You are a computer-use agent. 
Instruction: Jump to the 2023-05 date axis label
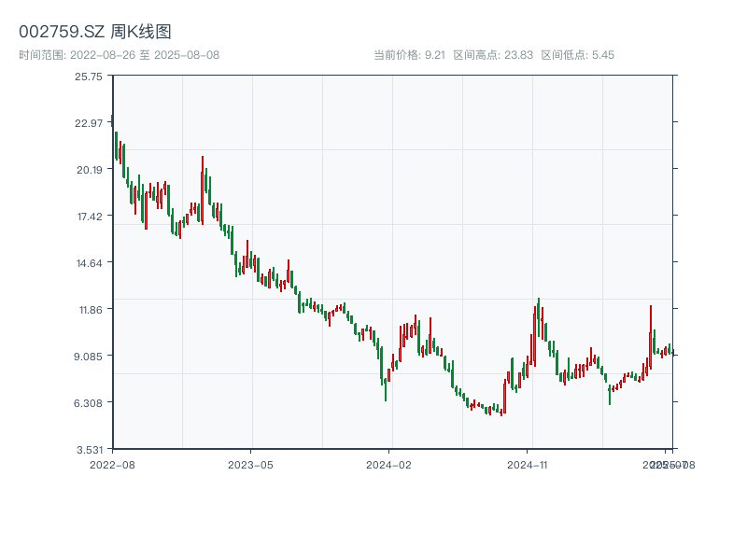(x=250, y=464)
